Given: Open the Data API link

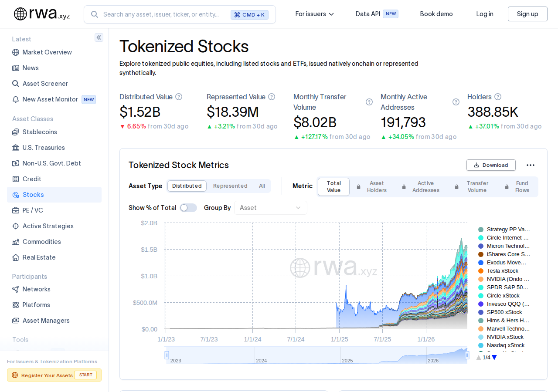Looking at the screenshot, I should click(377, 14).
